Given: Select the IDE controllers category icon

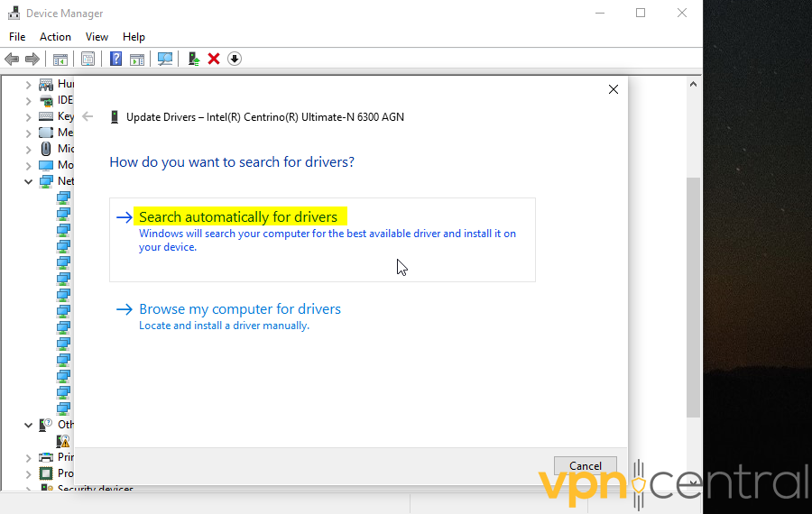Looking at the screenshot, I should [46, 100].
